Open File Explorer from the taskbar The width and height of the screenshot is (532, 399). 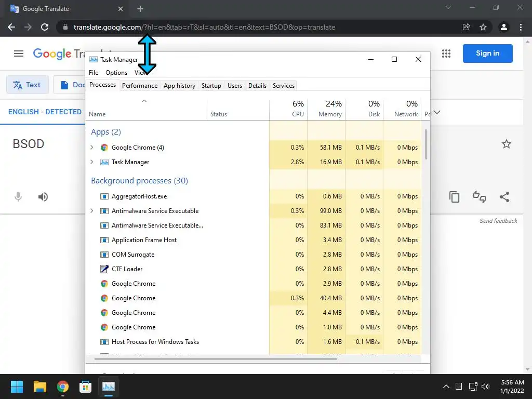click(39, 387)
